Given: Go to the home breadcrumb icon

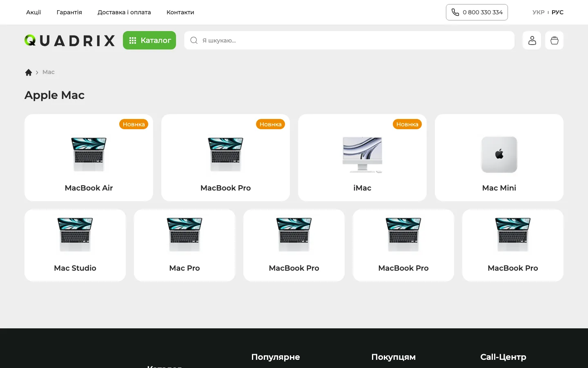Looking at the screenshot, I should [x=29, y=72].
